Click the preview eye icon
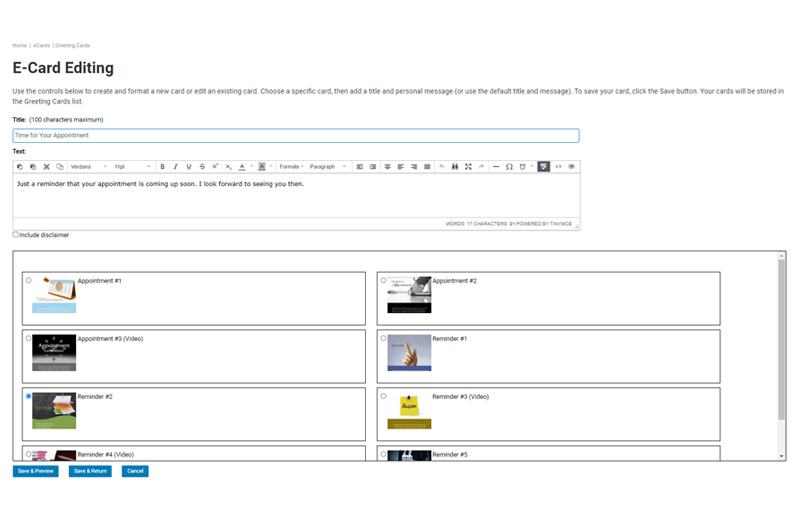Image resolution: width=800 pixels, height=523 pixels. pyautogui.click(x=572, y=167)
